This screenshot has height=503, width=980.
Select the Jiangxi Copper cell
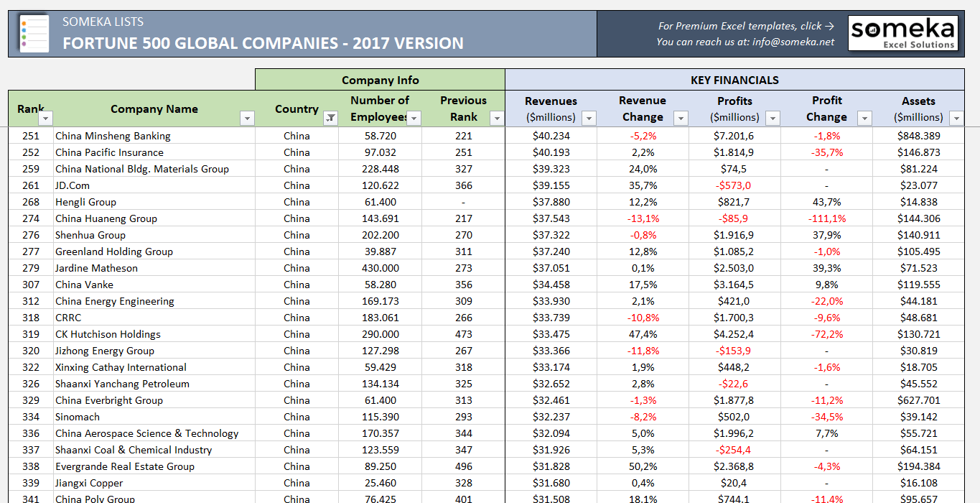154,483
